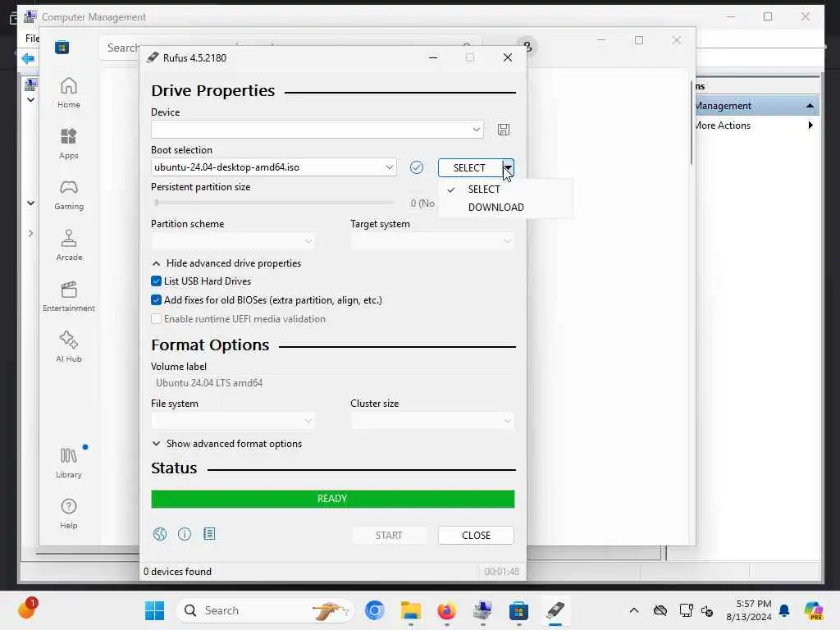Click the Volume label field
Screen dimensions: 840x630
pos(332,383)
